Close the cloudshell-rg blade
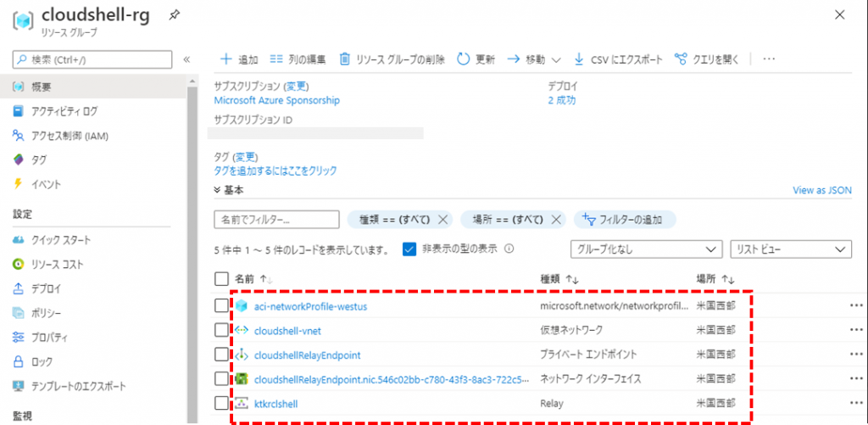868x425 pixels. (x=839, y=15)
